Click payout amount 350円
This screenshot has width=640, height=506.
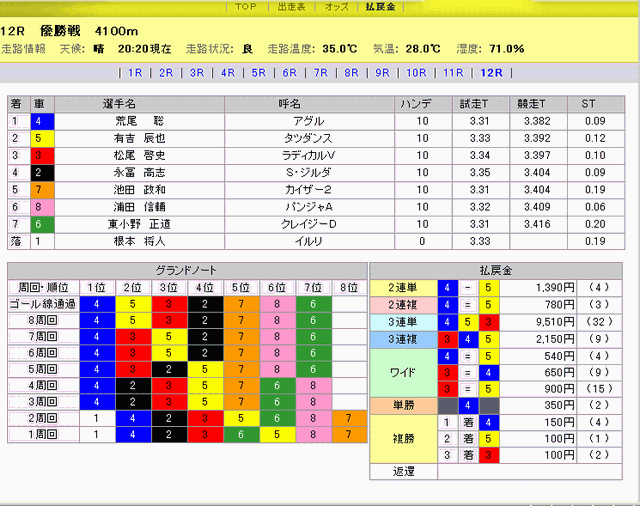(559, 405)
